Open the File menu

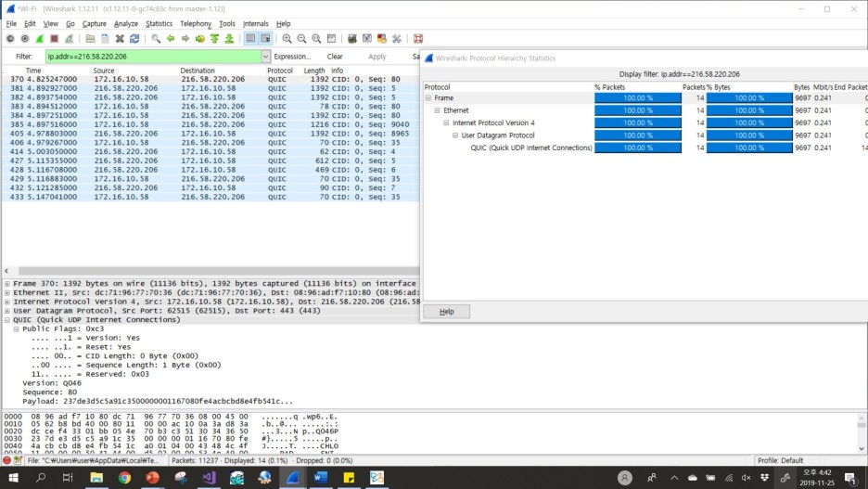[x=11, y=24]
